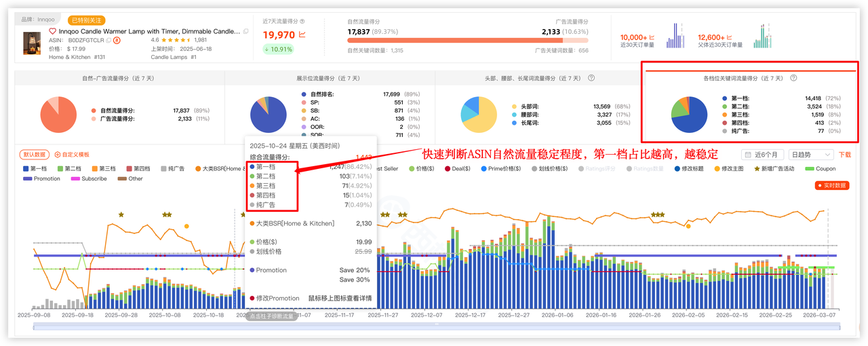
Task: Click the chart range scrollbar below dates
Action: [x=437, y=326]
